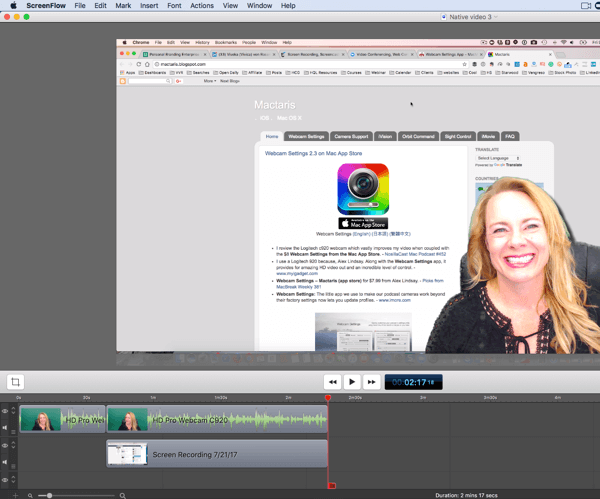
Task: Click the Webcam Settings 2.3 on Mac App Store link
Action: pyautogui.click(x=313, y=153)
